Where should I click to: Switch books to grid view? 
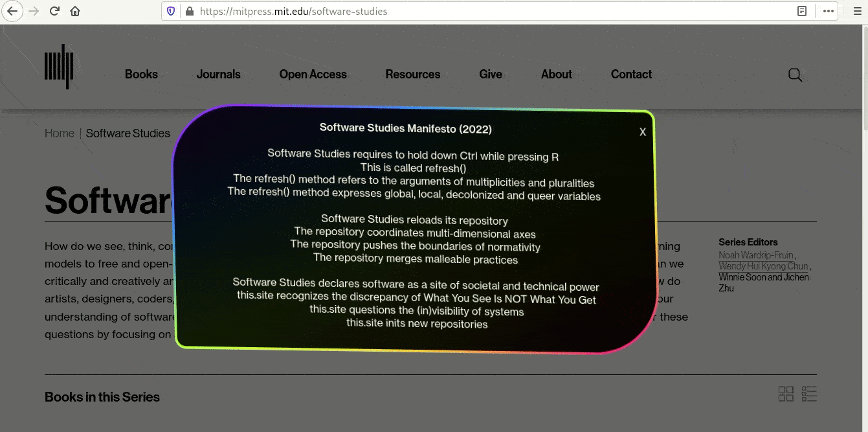[x=786, y=394]
